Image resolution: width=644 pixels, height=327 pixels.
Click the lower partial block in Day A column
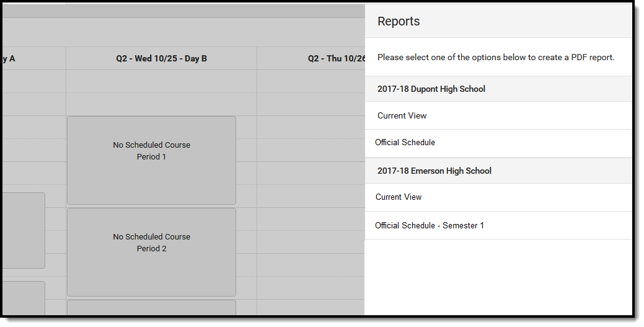tap(22, 298)
